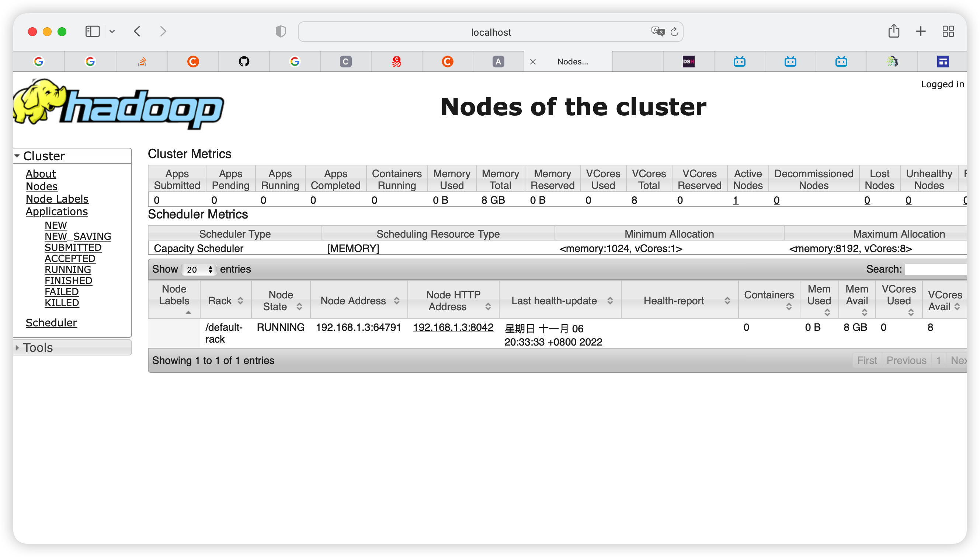Close the Nodes tab
The image size is (980, 557).
(532, 62)
